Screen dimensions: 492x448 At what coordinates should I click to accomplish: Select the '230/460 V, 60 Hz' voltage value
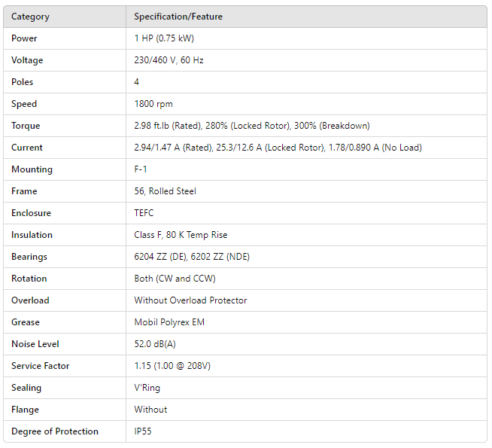(169, 60)
